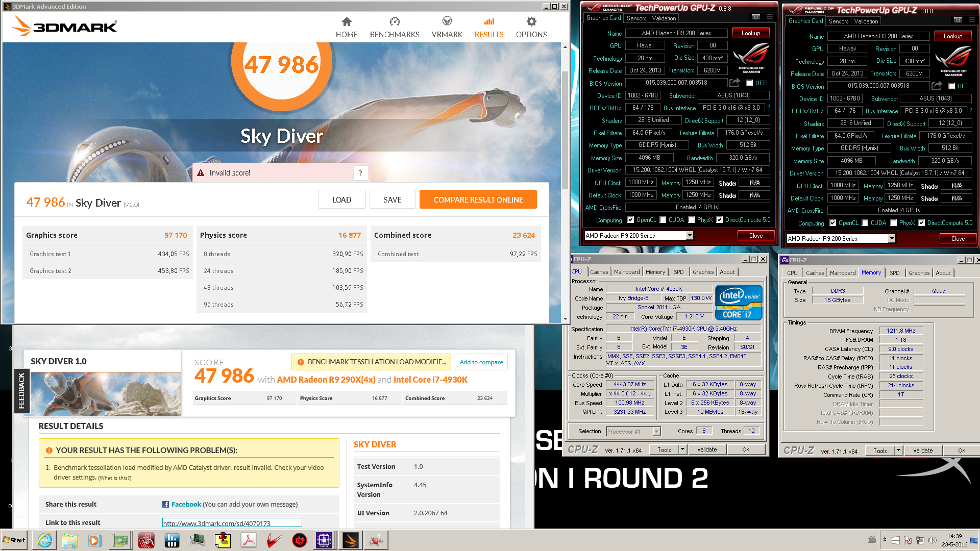Toggle PhysX checkbox in right GPU-Z
The image size is (980, 551).
point(894,223)
